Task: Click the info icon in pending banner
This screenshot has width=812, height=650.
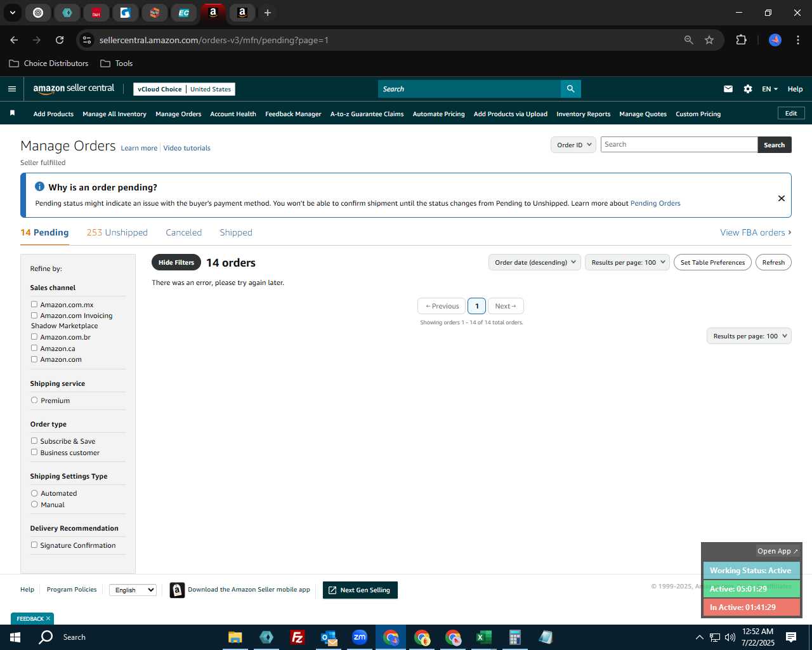Action: (x=39, y=187)
